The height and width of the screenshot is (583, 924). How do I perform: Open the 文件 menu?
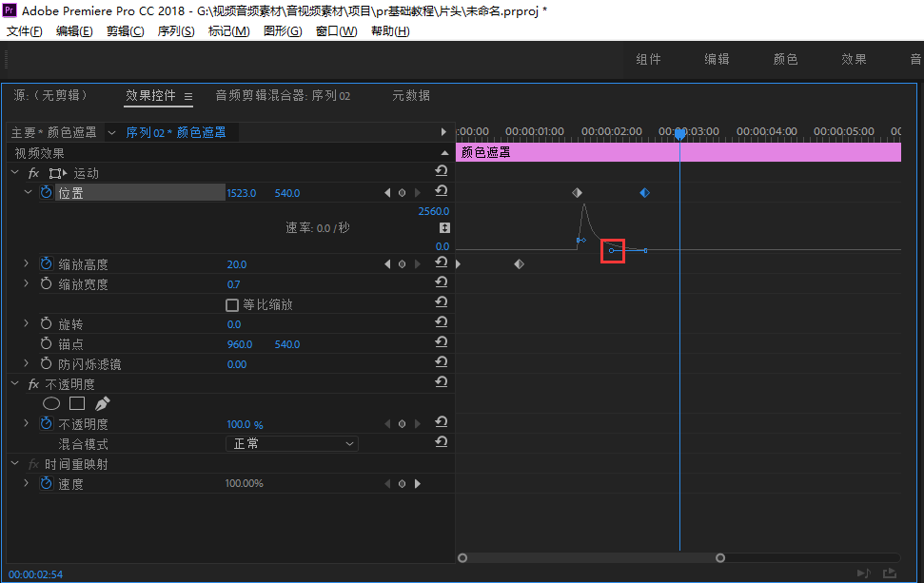point(24,31)
